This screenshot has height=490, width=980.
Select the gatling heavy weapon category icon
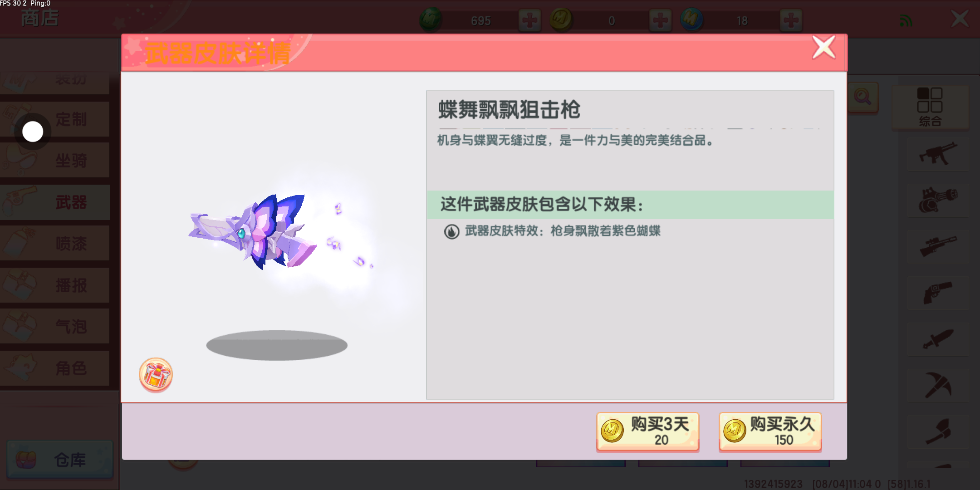coord(938,201)
